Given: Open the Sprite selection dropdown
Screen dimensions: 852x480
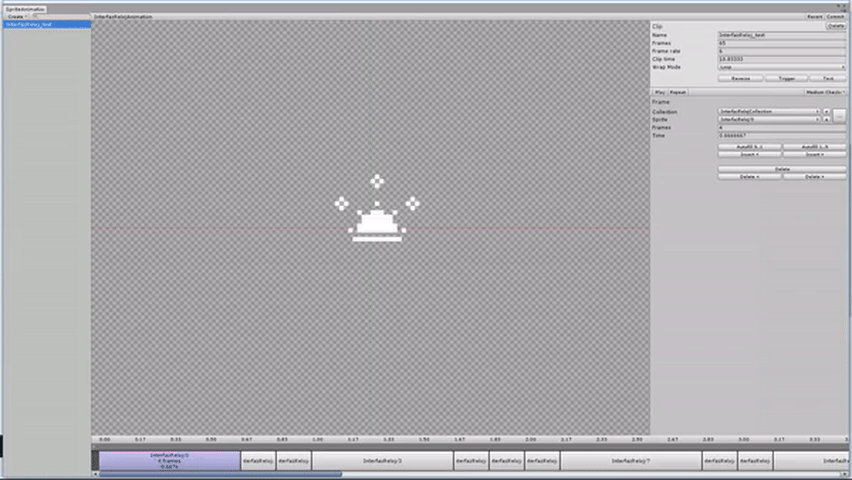Looking at the screenshot, I should coord(768,119).
